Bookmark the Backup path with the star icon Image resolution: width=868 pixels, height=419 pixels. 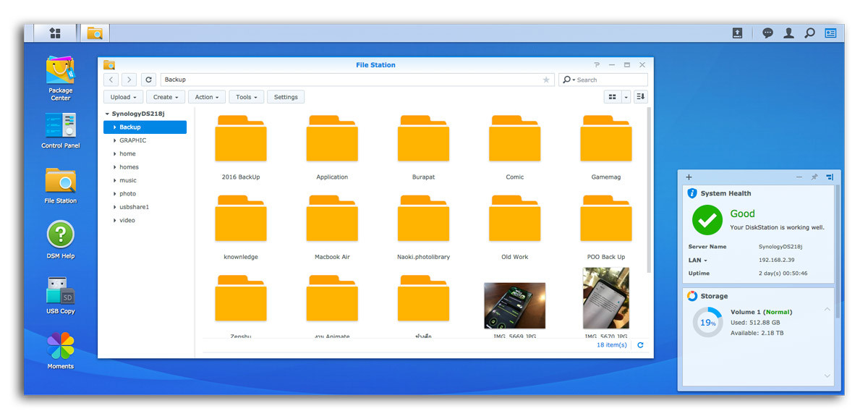546,80
